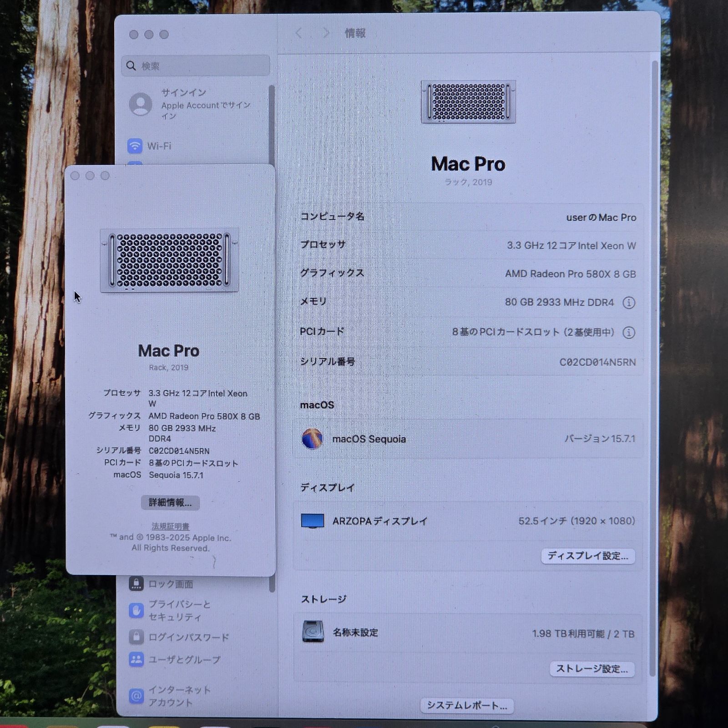Open System Report (システムレポート...)
Image resolution: width=728 pixels, height=728 pixels.
pos(467,706)
